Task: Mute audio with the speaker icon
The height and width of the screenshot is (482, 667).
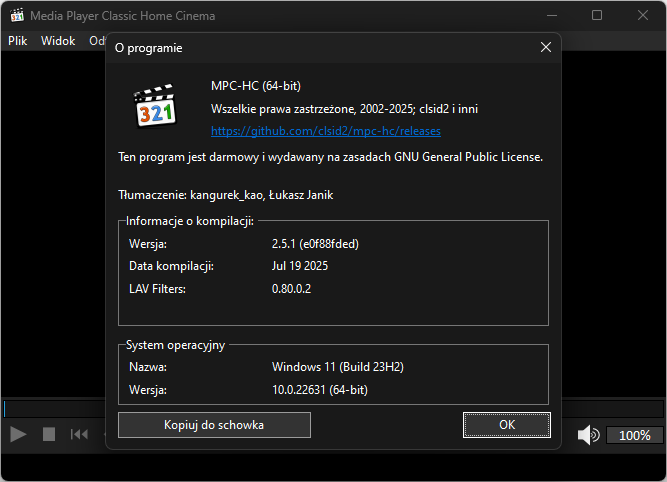Action: pos(588,435)
